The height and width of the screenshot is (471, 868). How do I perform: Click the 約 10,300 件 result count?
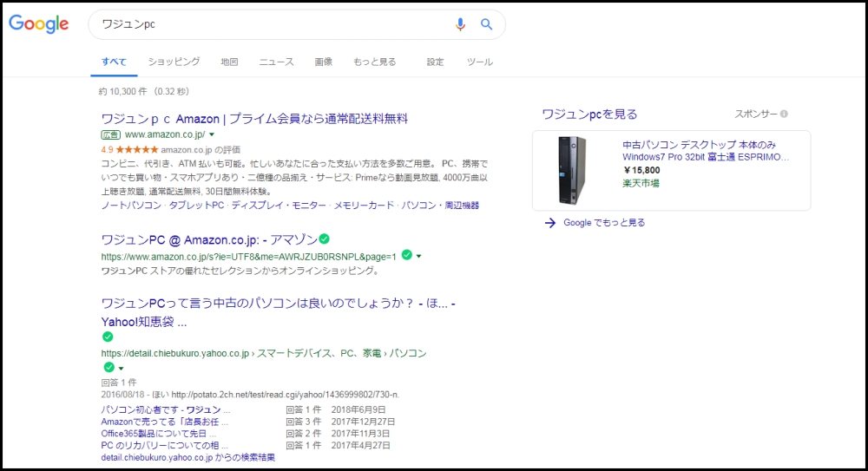[123, 91]
